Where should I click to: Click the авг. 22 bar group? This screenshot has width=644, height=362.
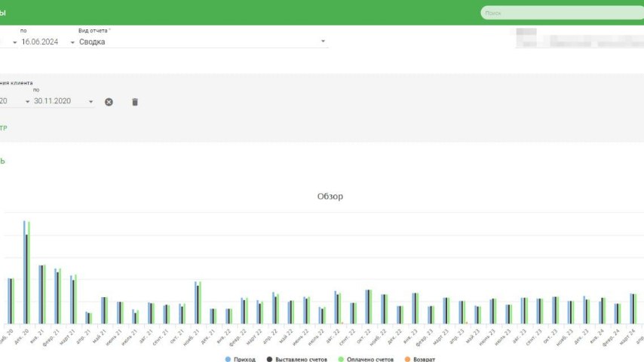[338, 308]
